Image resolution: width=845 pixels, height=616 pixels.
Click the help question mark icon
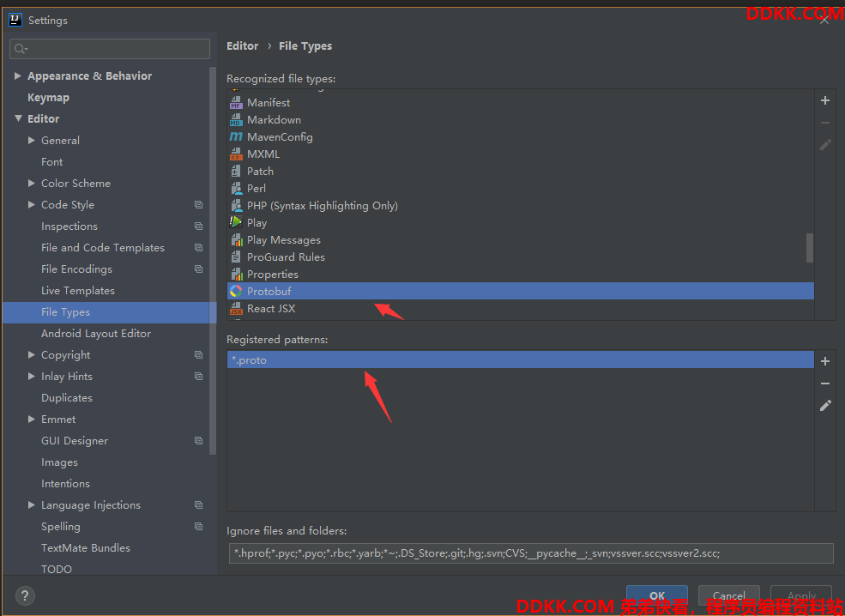pos(25,595)
